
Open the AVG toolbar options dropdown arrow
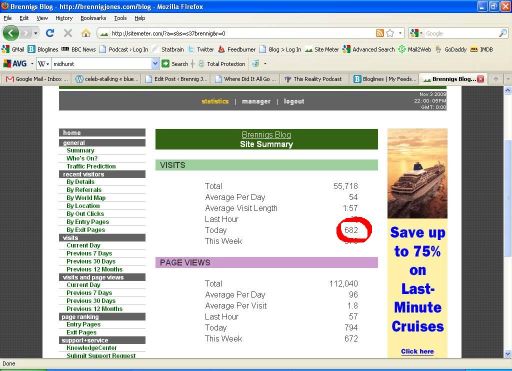coord(265,63)
